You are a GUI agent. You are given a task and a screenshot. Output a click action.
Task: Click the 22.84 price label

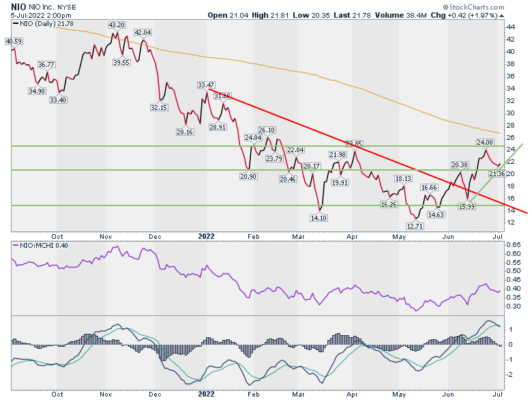pos(295,150)
